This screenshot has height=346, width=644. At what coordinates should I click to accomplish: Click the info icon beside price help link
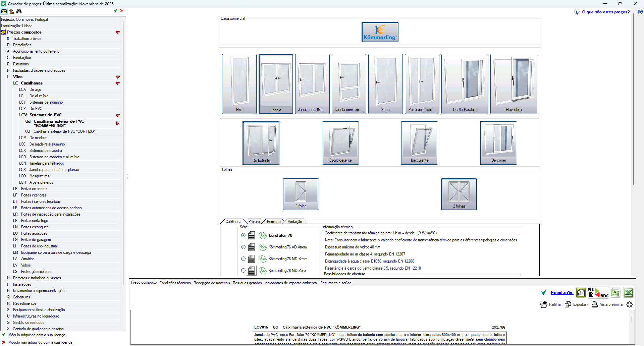(577, 12)
